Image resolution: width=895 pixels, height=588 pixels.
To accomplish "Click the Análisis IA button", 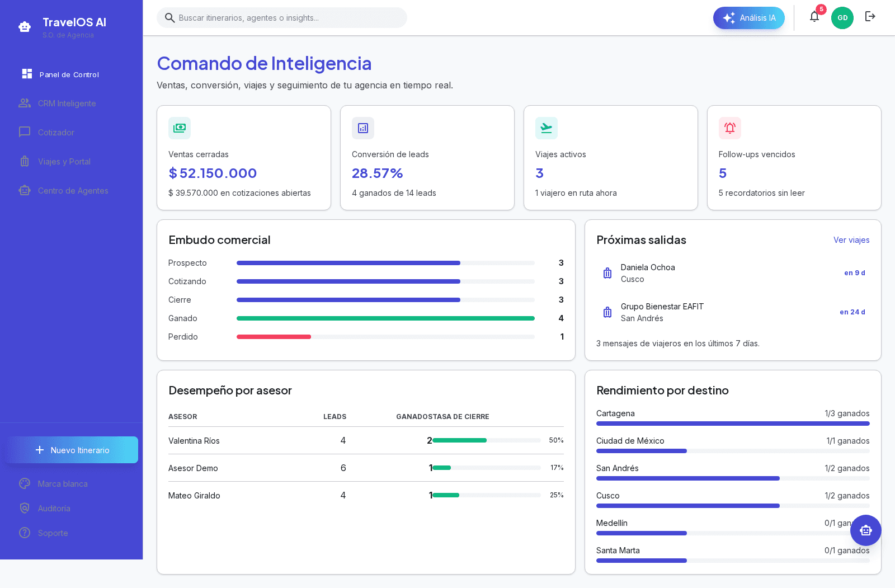I will 749,18.
